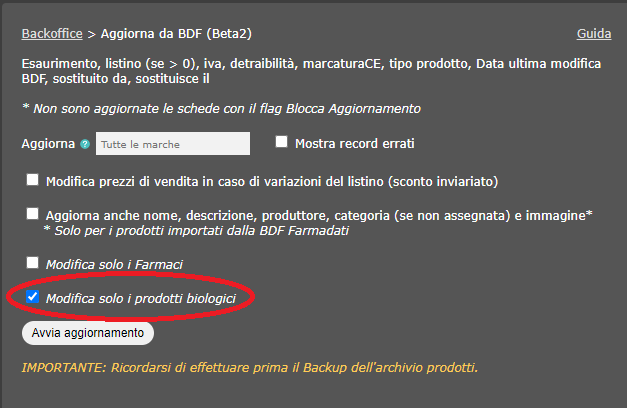Uncheck 'Modifica solo i prodotti biologici'
627x408 pixels.
tap(33, 297)
